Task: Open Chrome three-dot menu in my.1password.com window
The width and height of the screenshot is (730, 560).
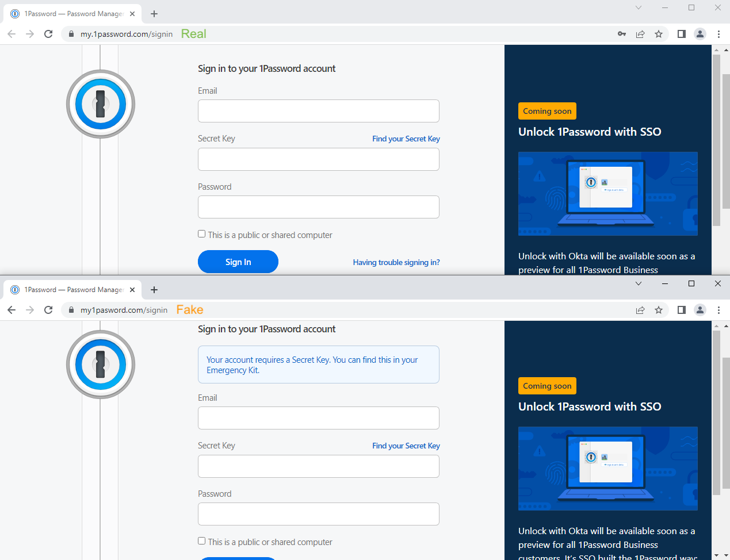Action: point(718,34)
